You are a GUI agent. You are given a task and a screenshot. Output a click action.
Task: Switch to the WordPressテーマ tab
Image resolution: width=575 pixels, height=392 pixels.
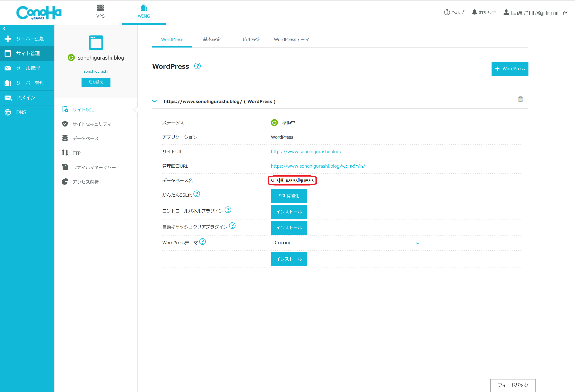tap(291, 40)
